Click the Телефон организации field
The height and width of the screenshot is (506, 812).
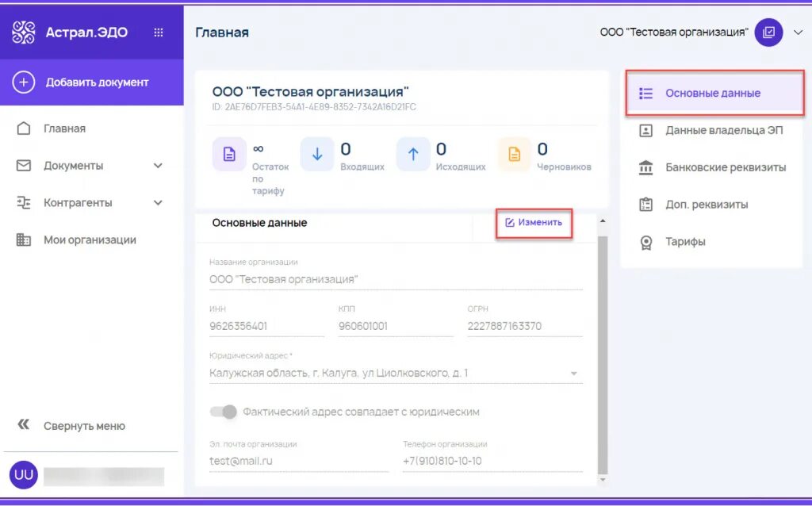tap(492, 461)
